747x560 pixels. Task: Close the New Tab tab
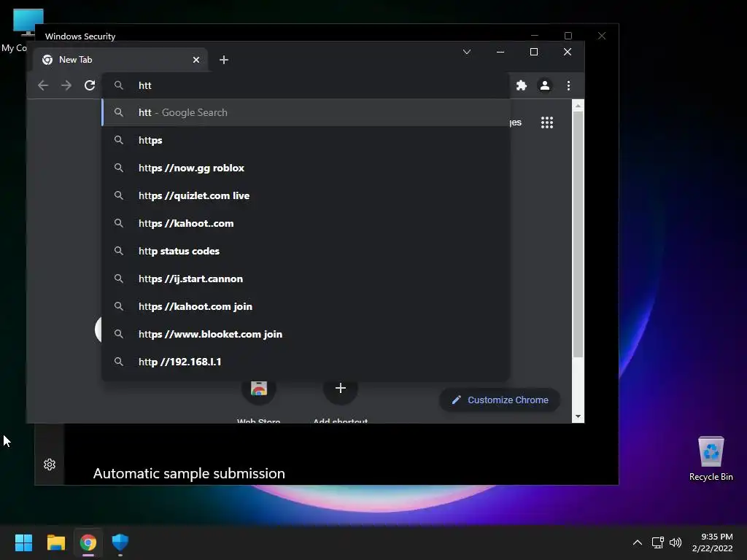pyautogui.click(x=196, y=60)
